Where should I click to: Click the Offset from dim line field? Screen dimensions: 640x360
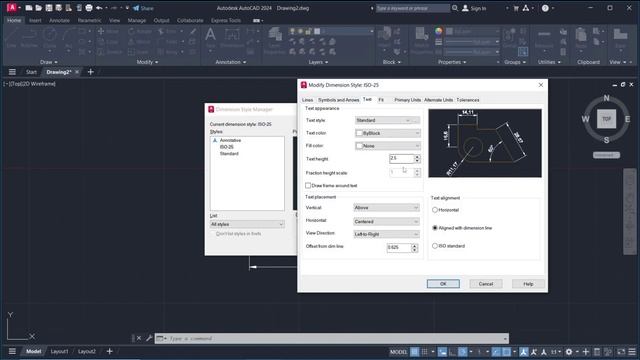click(399, 247)
